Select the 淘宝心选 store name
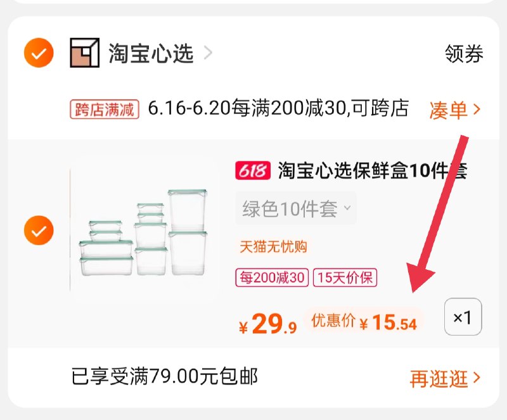 point(150,53)
